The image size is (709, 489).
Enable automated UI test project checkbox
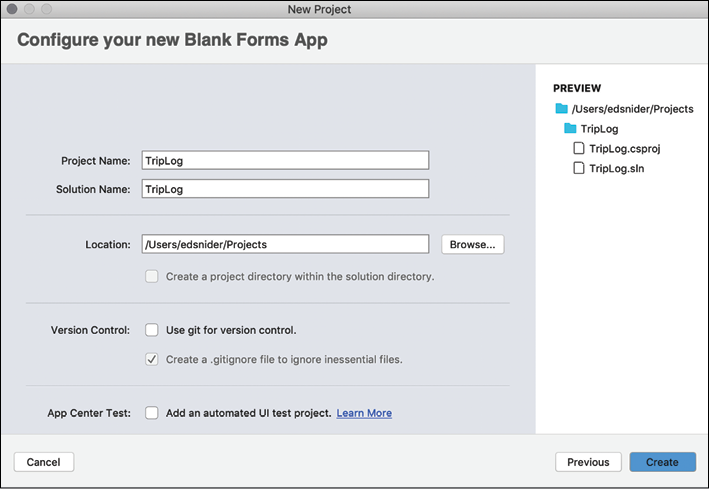click(152, 412)
